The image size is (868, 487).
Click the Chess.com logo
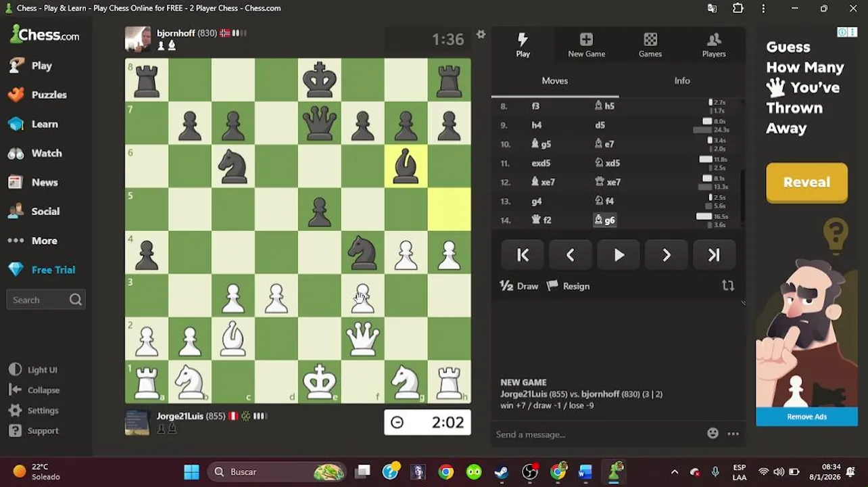pyautogui.click(x=45, y=34)
